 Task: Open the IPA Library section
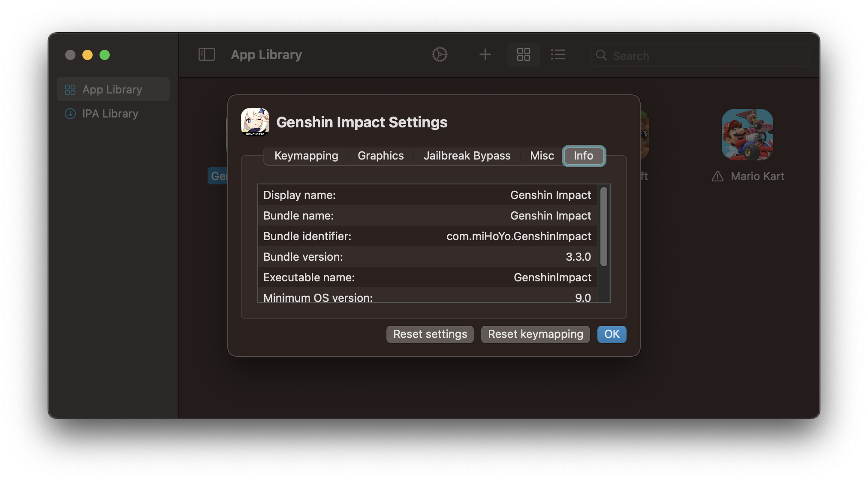point(110,114)
